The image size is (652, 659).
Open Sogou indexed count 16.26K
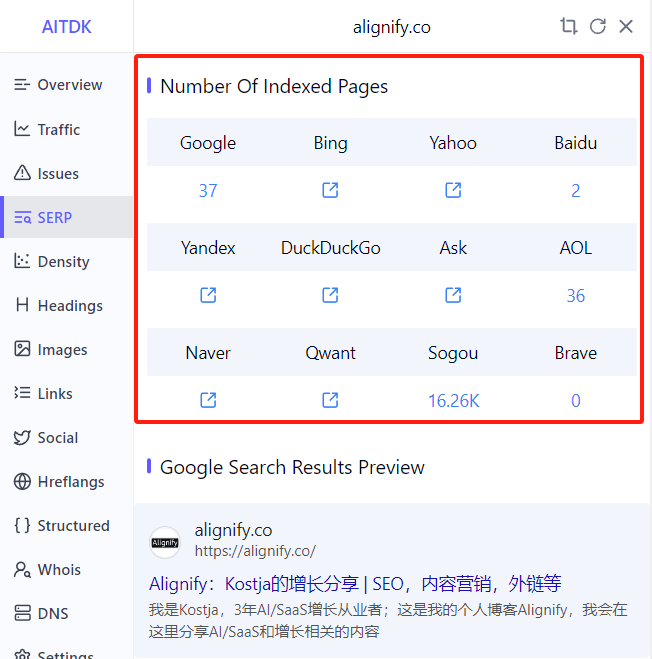[x=454, y=401]
